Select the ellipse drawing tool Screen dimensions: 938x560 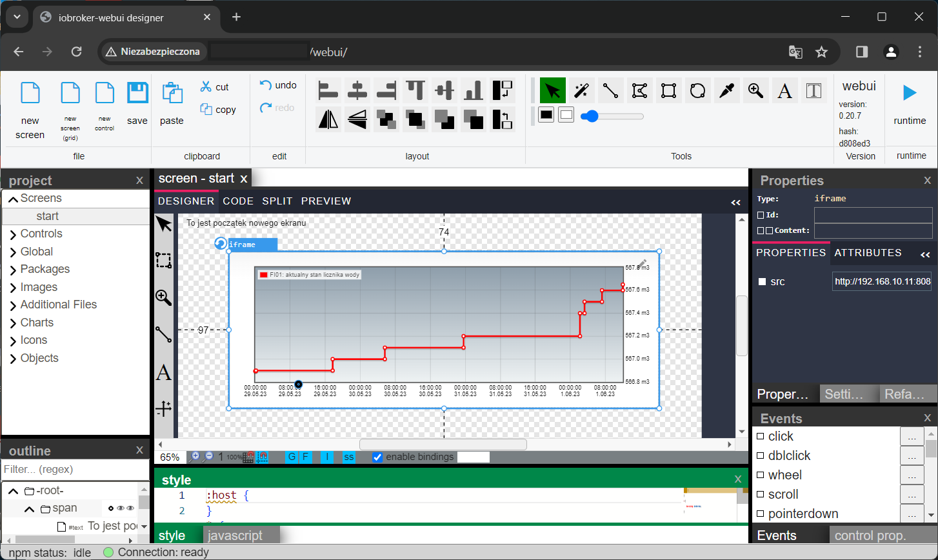(697, 91)
